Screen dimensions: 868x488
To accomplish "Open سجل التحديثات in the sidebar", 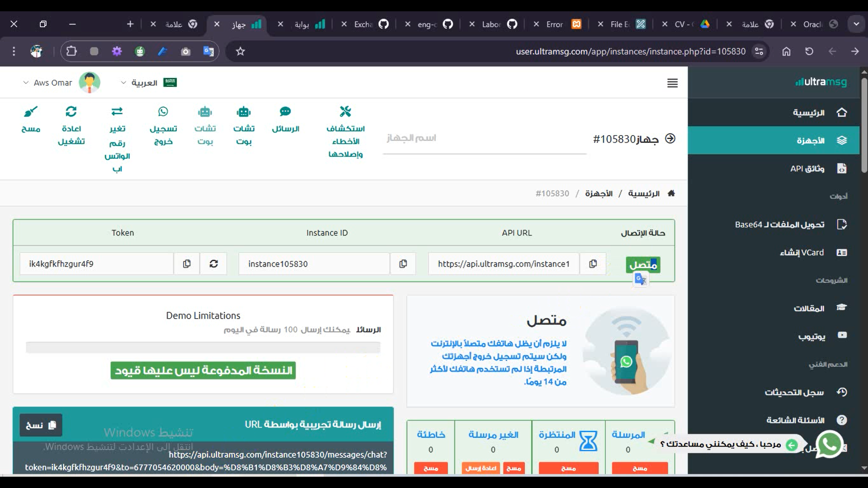I will pyautogui.click(x=774, y=392).
